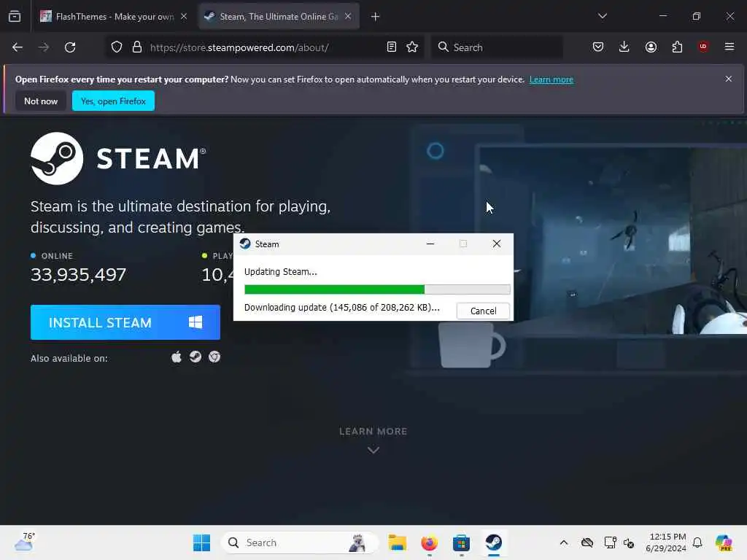Image resolution: width=747 pixels, height=560 pixels.
Task: Close the FlashThemes tab
Action: tap(184, 17)
